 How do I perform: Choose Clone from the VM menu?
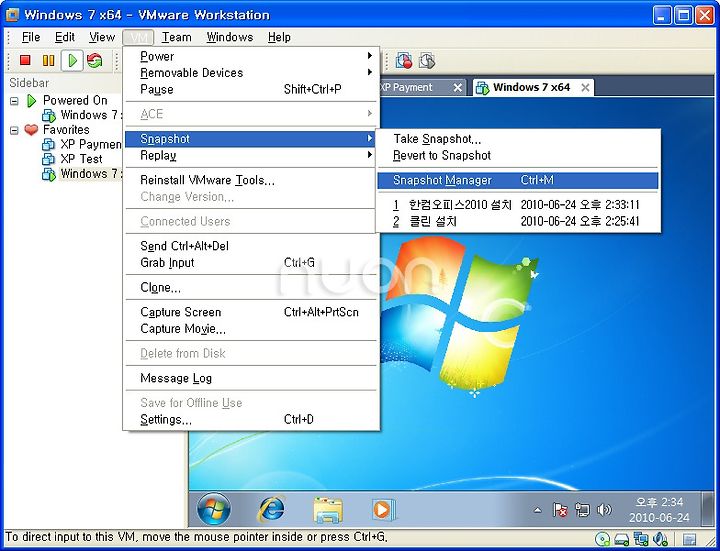point(251,288)
